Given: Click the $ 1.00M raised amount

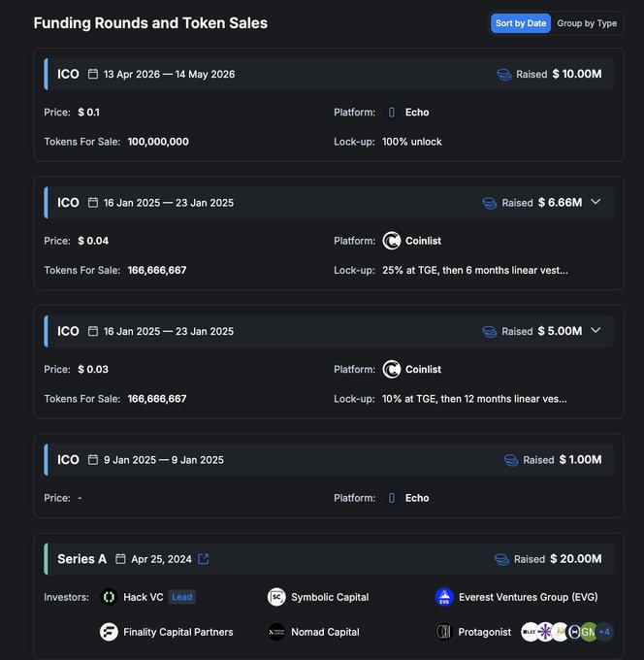Looking at the screenshot, I should (581, 459).
